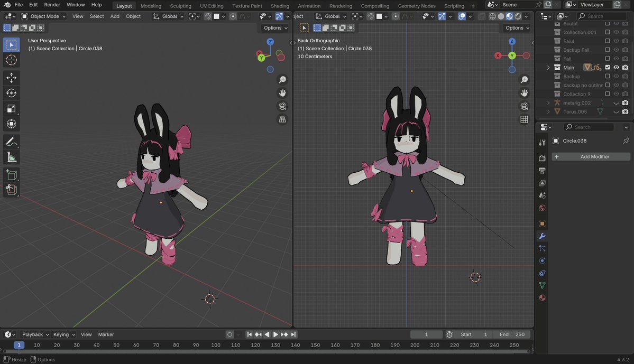Open the Keying dropdown in the timeline
The width and height of the screenshot is (634, 364).
point(64,334)
